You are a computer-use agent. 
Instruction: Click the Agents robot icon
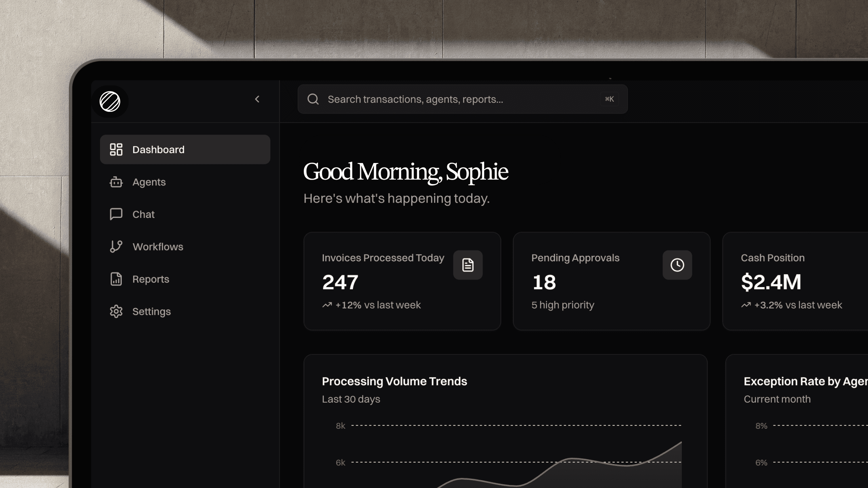point(116,182)
